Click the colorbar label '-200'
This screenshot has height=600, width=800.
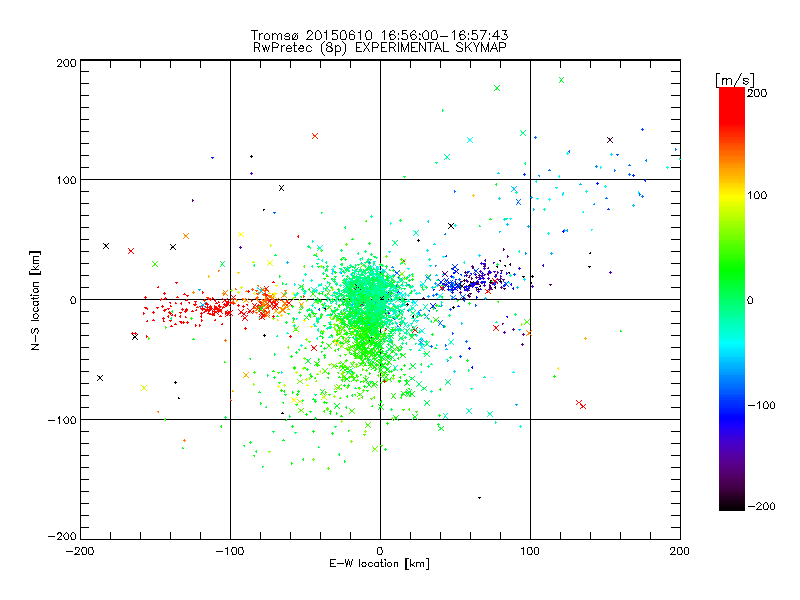[x=761, y=506]
